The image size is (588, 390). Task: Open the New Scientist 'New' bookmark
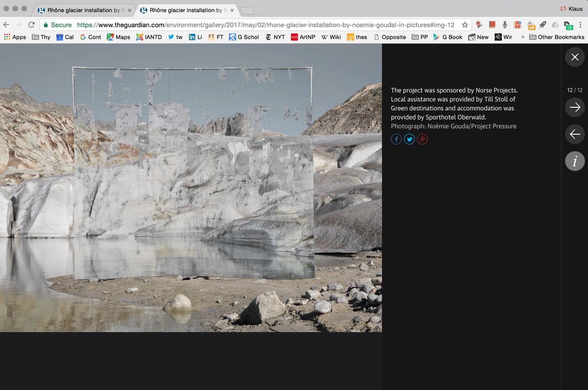(478, 37)
